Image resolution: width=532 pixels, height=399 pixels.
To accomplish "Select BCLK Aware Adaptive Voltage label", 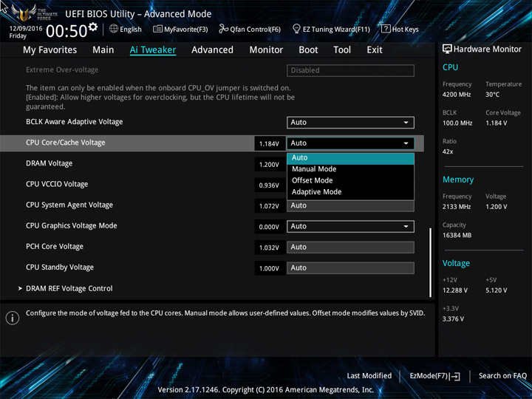I will click(75, 122).
